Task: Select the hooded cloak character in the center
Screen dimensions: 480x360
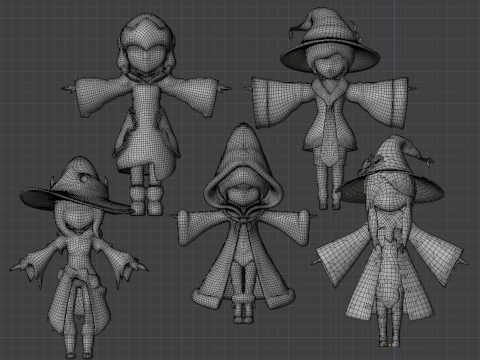Action: click(x=243, y=223)
